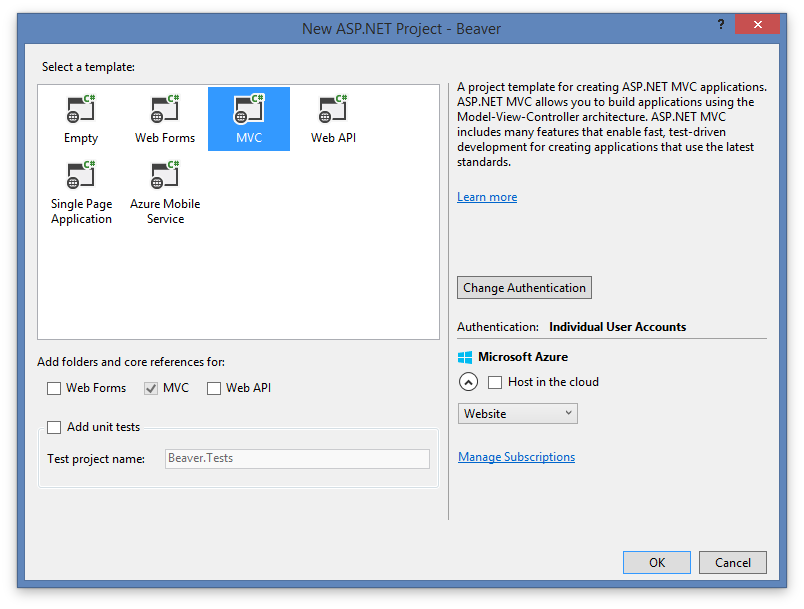
Task: Confirm with the OK button
Action: 657,562
